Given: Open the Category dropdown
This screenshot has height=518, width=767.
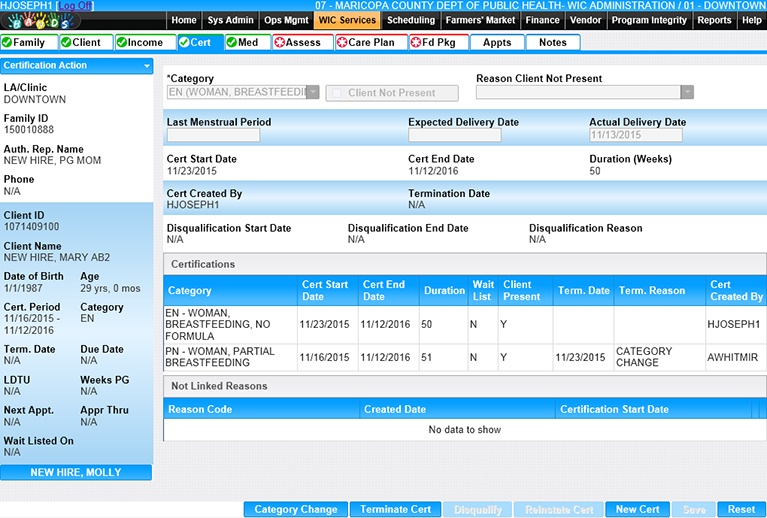Looking at the screenshot, I should [x=312, y=93].
